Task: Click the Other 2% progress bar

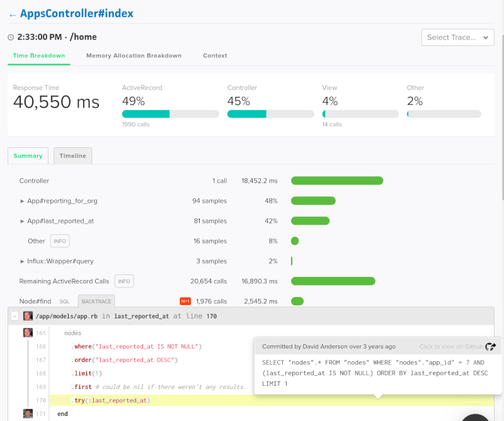Action: 444,114
